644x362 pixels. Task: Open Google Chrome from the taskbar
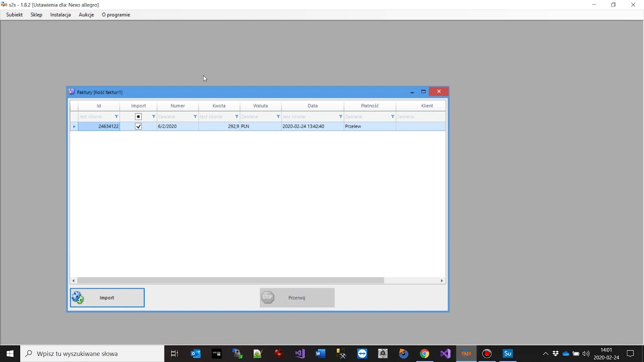[425, 353]
